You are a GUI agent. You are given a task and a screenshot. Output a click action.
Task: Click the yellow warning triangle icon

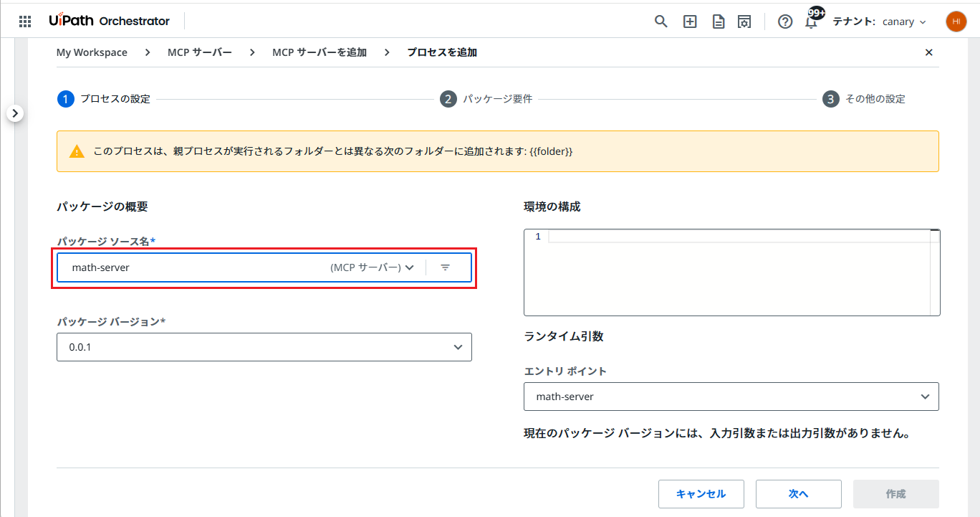(77, 151)
